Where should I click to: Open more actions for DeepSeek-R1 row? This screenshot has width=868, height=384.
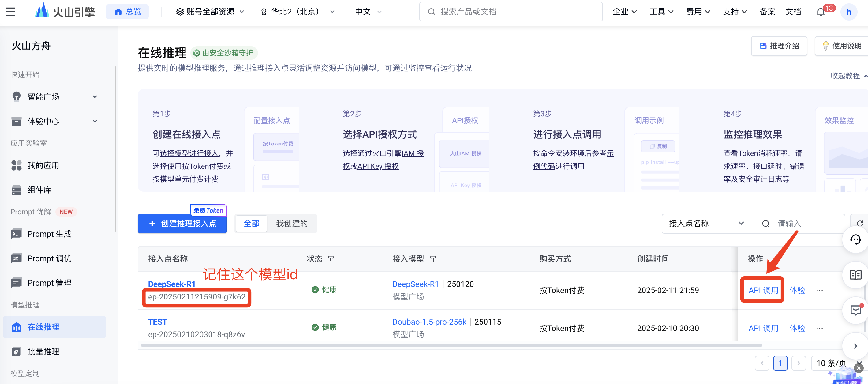819,290
